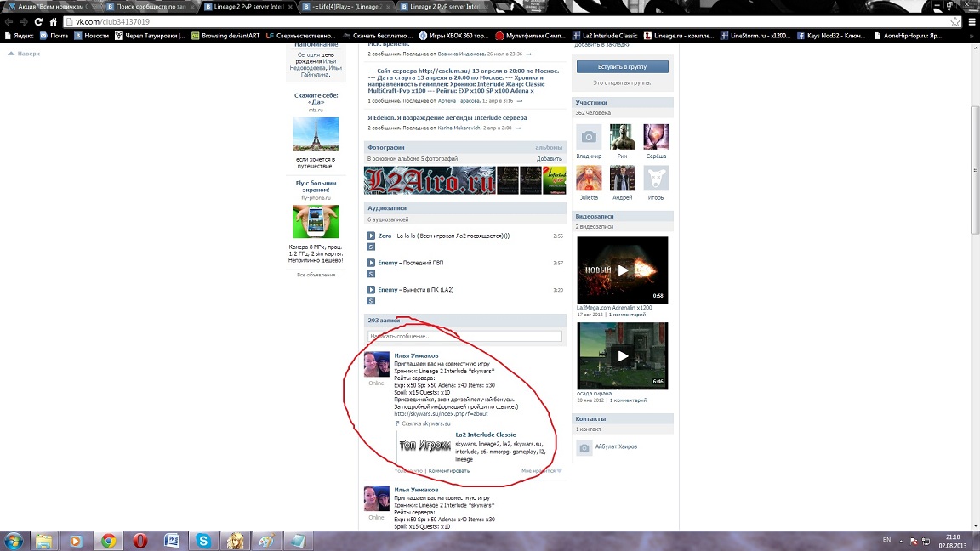Play the осада гирана video

pos(622,356)
